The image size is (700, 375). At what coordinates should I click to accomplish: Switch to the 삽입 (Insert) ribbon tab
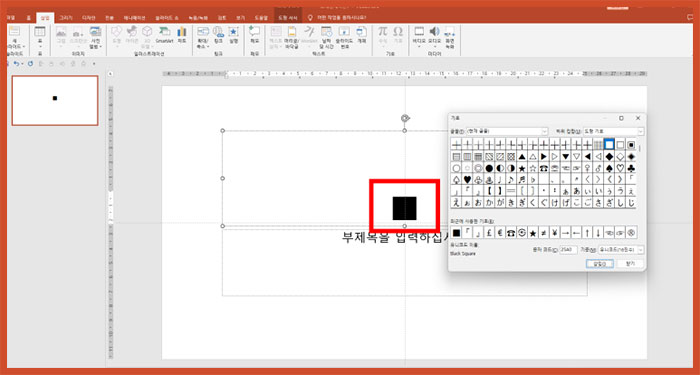point(45,18)
